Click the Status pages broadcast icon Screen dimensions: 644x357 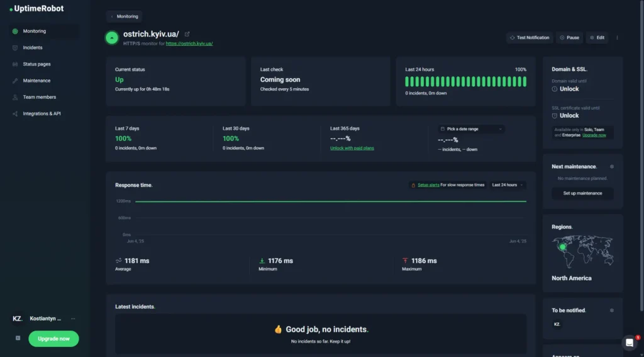click(15, 64)
